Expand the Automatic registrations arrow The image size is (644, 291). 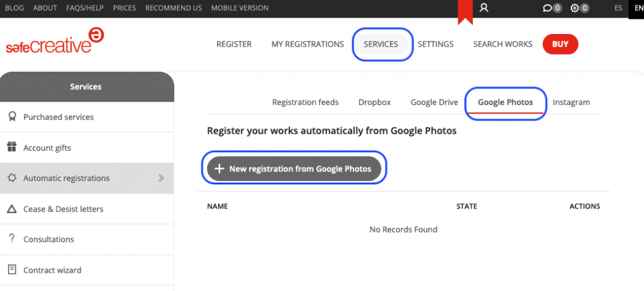click(162, 178)
